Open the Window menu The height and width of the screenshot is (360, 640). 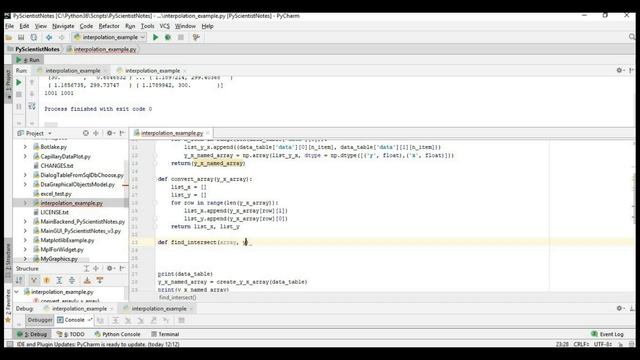[185, 26]
